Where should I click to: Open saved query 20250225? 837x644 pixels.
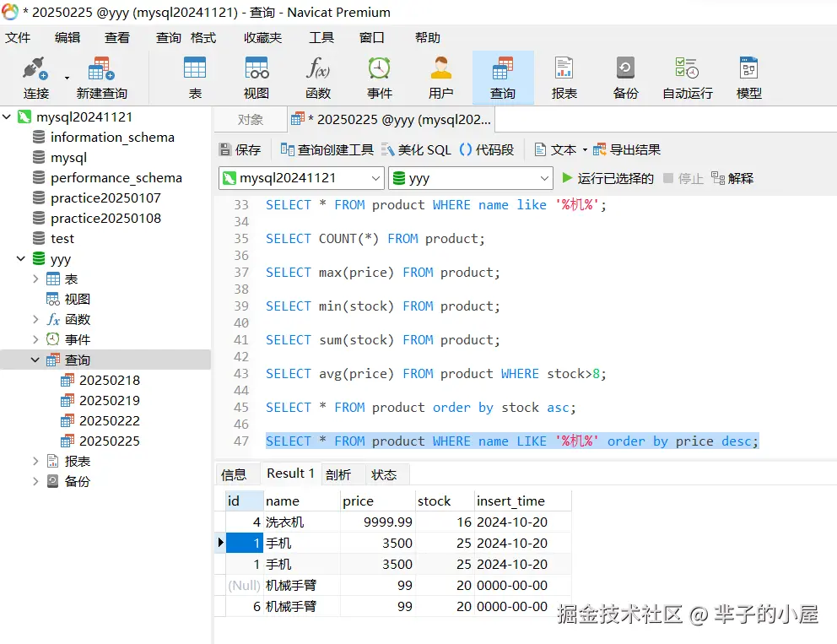[100, 441]
